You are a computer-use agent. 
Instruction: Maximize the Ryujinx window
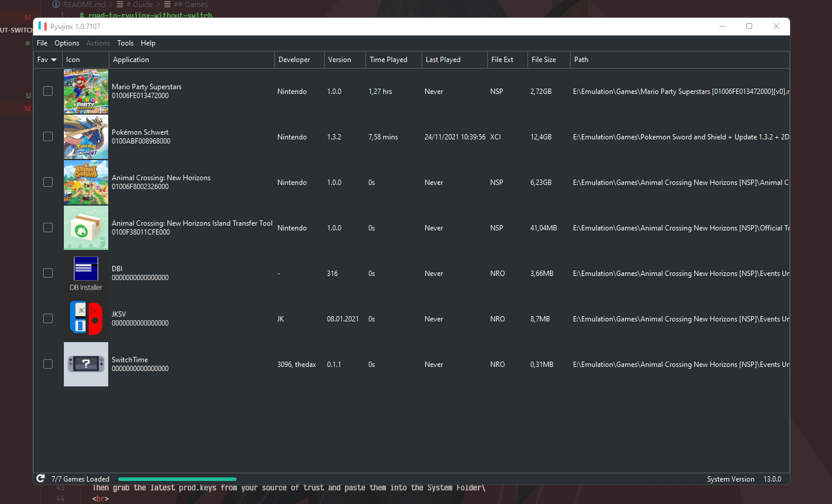[x=749, y=26]
